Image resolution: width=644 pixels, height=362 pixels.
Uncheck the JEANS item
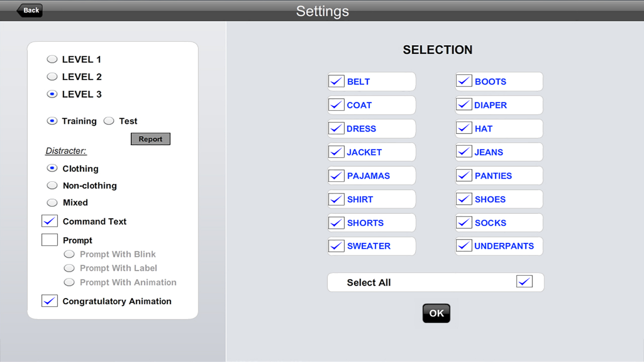point(464,152)
